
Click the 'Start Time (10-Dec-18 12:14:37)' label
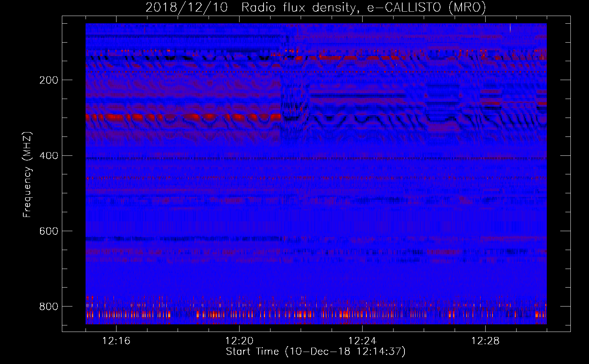316,352
